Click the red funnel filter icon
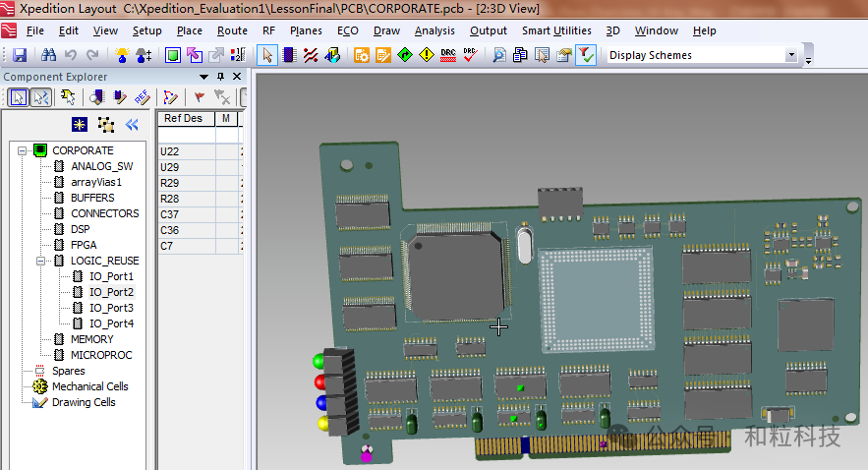The height and width of the screenshot is (470, 868). click(x=586, y=56)
